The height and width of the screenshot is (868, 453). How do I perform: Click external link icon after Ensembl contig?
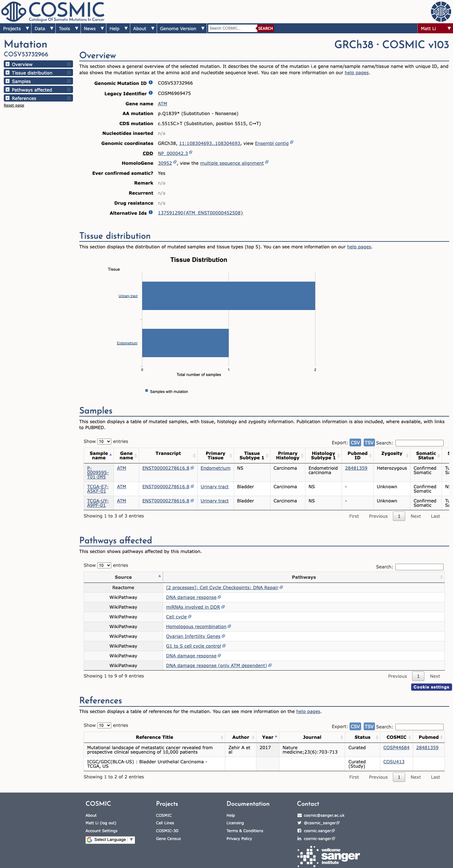[x=292, y=142]
